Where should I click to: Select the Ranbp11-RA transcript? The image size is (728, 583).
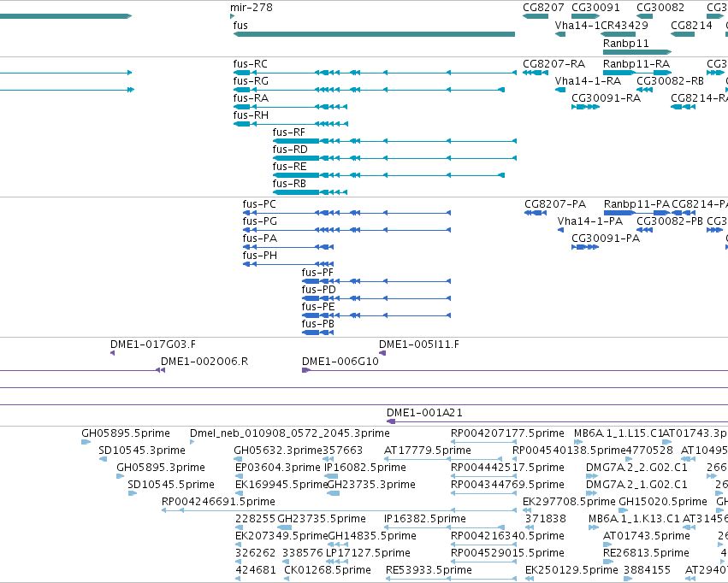637,73
